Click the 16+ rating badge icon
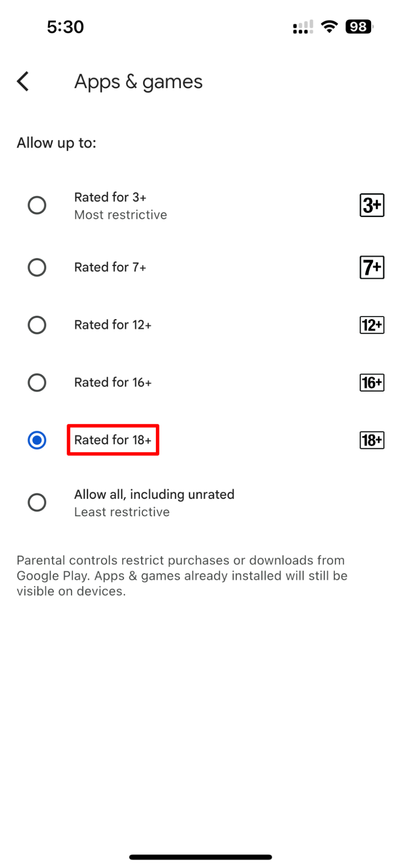 click(x=371, y=382)
